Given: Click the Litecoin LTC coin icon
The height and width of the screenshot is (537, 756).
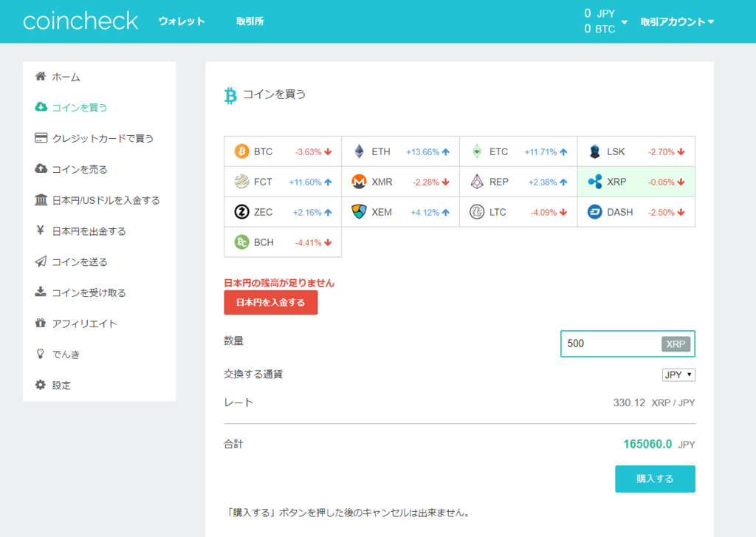Looking at the screenshot, I should coord(477,212).
